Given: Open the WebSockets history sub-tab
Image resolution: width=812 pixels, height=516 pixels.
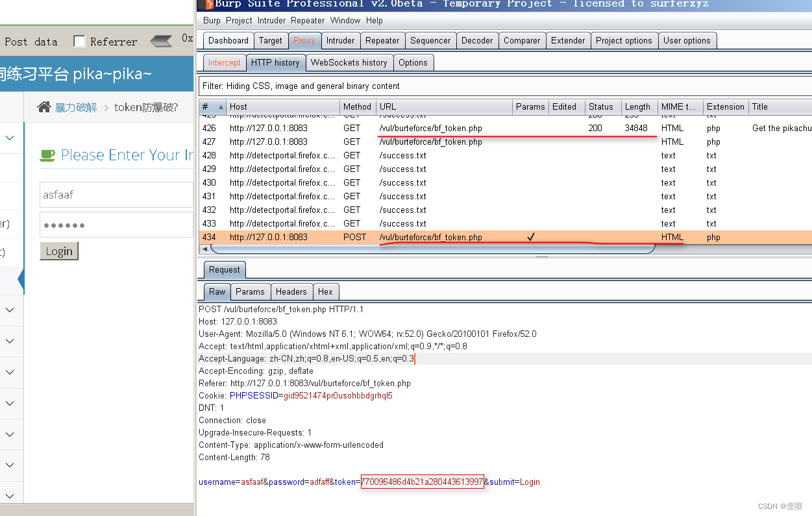Looking at the screenshot, I should tap(349, 63).
